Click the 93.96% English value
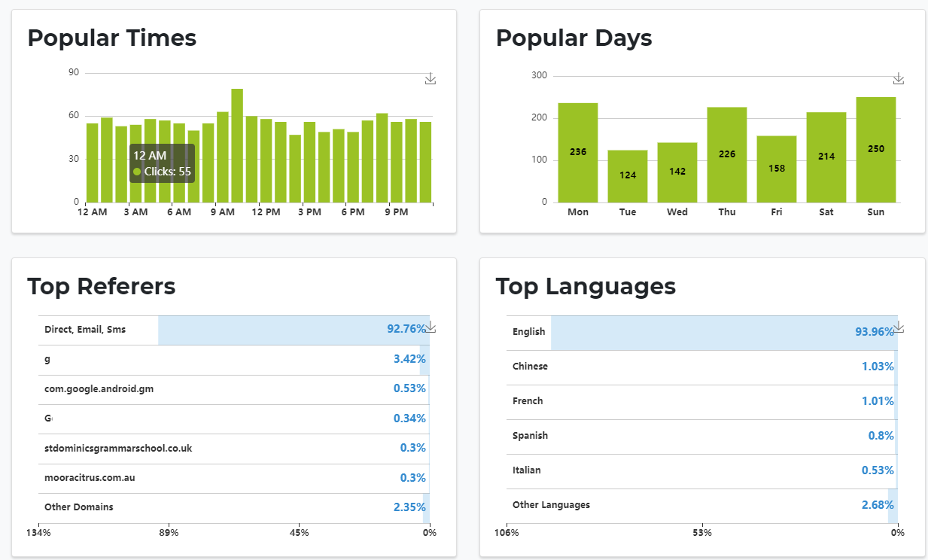 (875, 332)
